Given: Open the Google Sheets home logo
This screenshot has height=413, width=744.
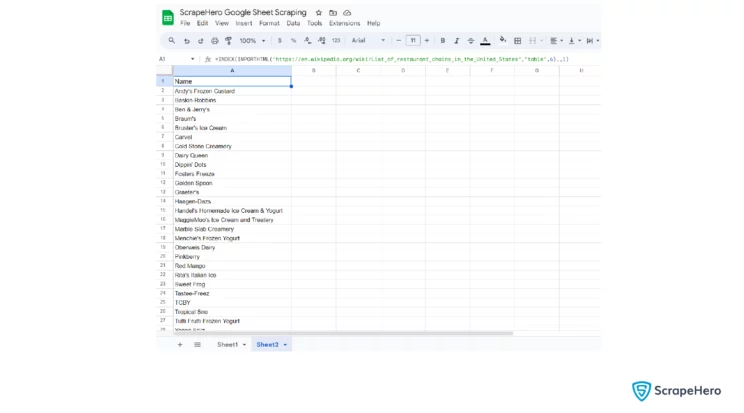Looking at the screenshot, I should point(167,18).
